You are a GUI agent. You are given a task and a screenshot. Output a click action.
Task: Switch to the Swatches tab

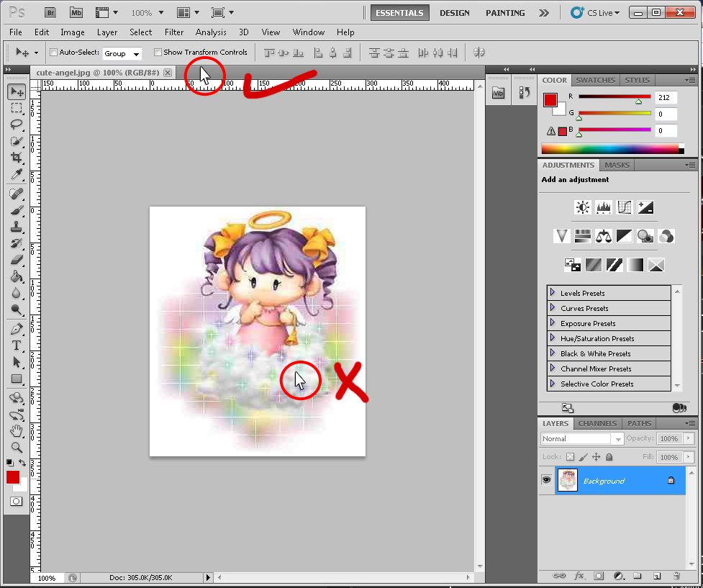pyautogui.click(x=595, y=81)
